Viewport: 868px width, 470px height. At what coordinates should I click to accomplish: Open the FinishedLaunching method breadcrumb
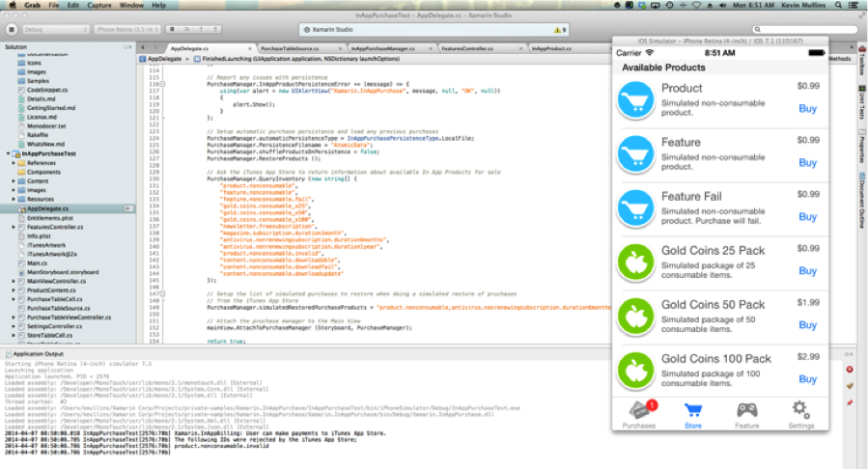[x=296, y=59]
